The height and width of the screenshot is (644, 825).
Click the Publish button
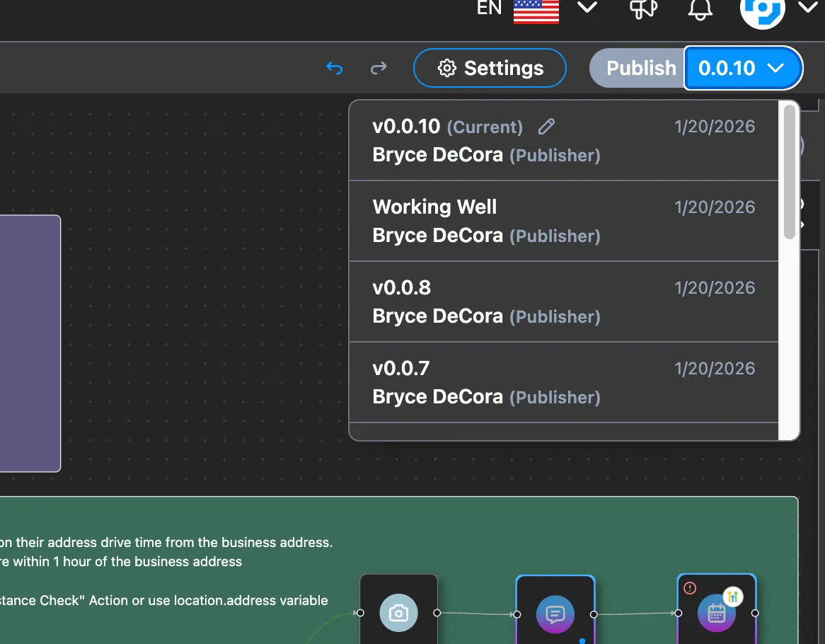pyautogui.click(x=640, y=68)
